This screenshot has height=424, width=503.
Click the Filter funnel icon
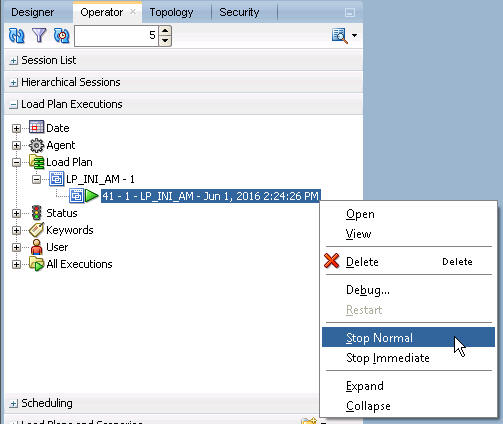[39, 35]
